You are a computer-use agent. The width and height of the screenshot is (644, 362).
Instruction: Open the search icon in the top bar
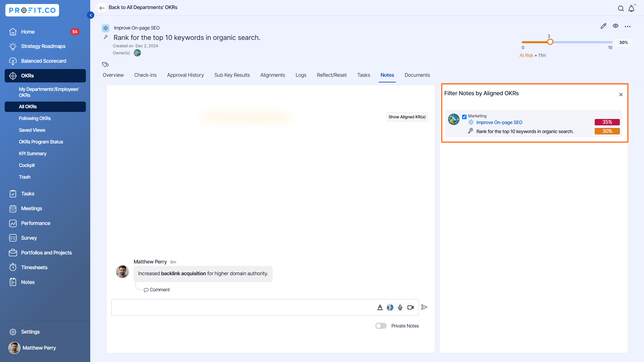[x=621, y=8]
